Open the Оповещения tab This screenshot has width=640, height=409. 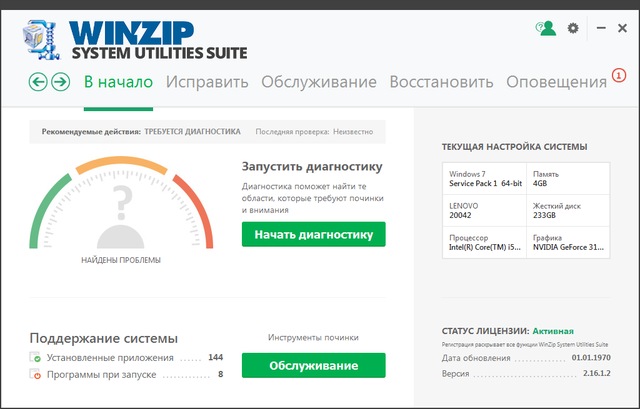click(x=557, y=82)
